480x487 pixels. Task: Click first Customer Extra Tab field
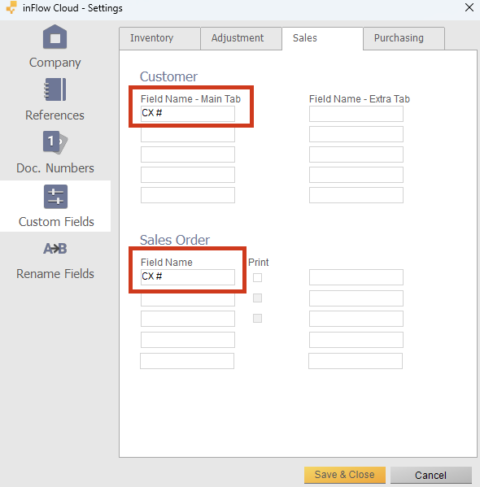[356, 114]
